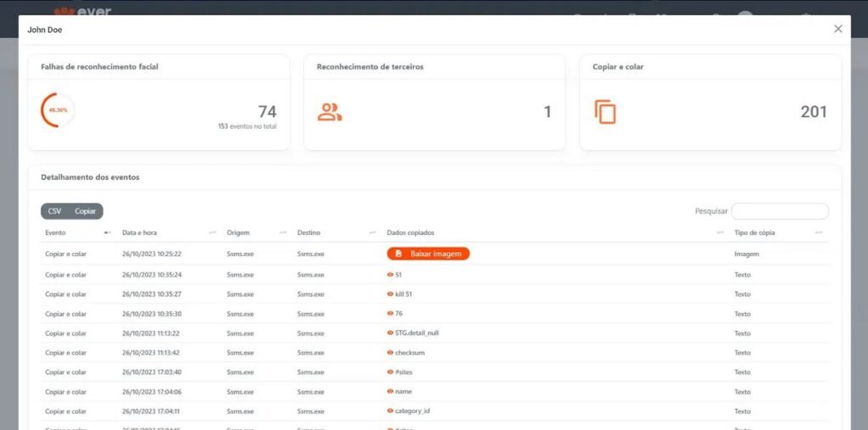The width and height of the screenshot is (868, 430).
Task: Click the 48.36% circular progress indicator
Action: tap(58, 110)
